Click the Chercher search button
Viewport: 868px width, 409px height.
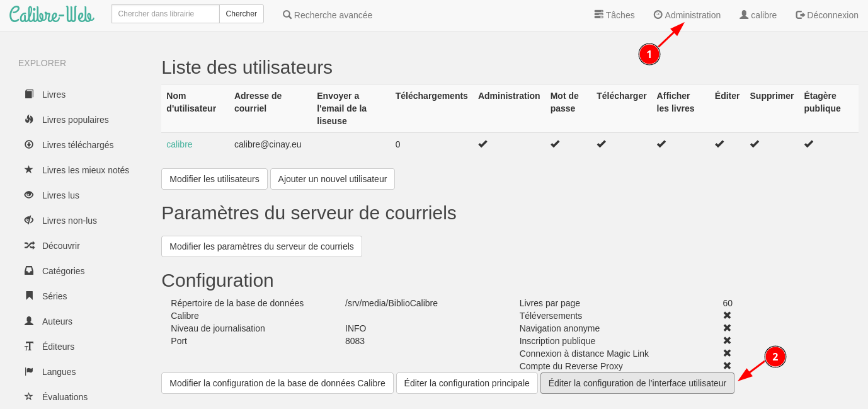click(x=241, y=14)
